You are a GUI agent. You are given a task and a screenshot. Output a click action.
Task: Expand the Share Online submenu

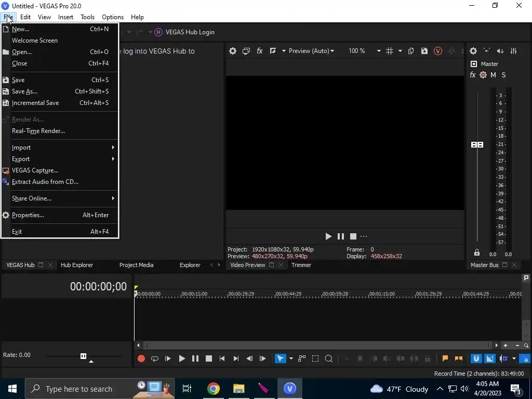[x=60, y=198]
